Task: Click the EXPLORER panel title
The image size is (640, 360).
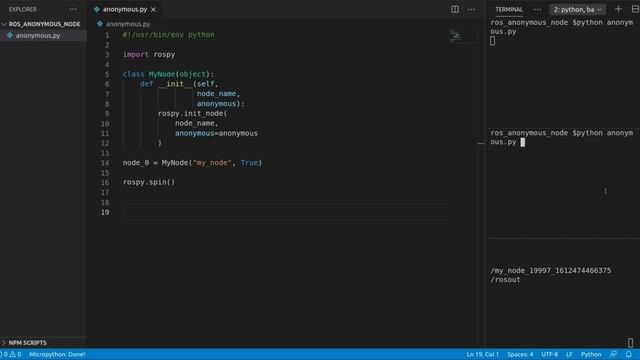Action: coord(23,9)
